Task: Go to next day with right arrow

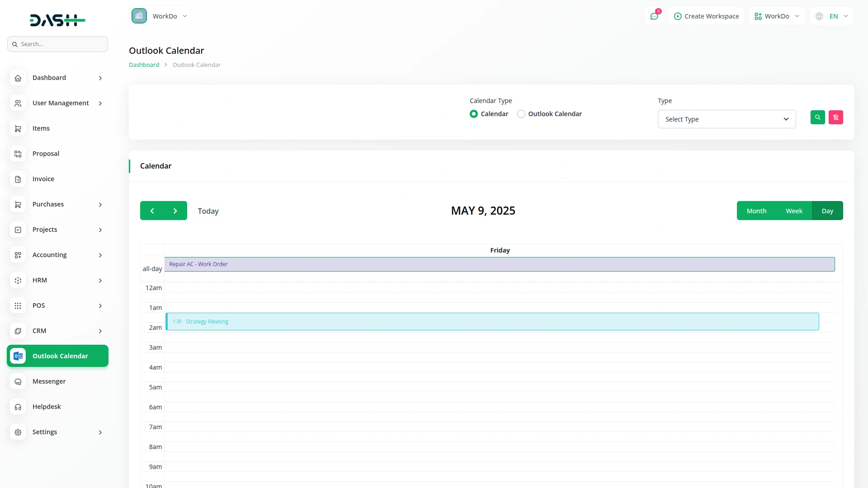Action: point(175,211)
